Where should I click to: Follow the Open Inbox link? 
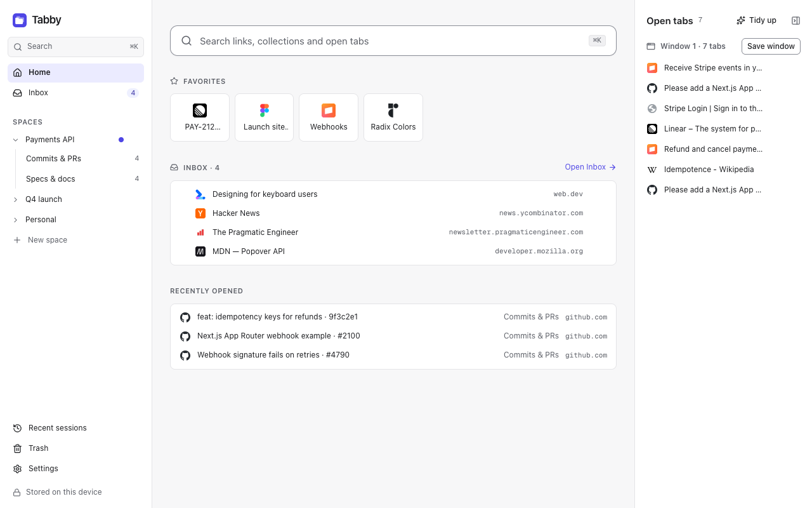[591, 167]
